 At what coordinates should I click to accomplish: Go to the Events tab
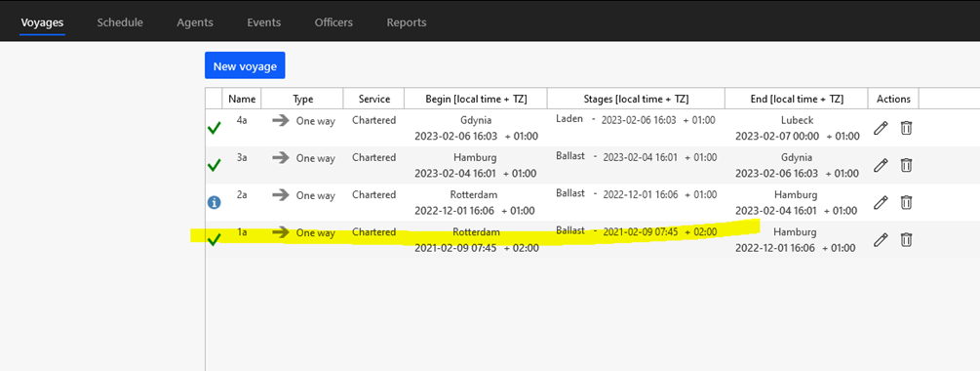pos(263,22)
